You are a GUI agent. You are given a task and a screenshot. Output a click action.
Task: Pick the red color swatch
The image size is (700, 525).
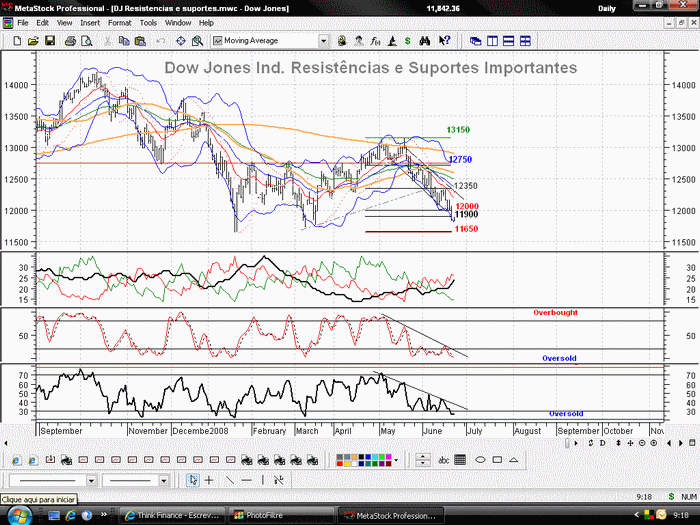pyautogui.click(x=340, y=463)
